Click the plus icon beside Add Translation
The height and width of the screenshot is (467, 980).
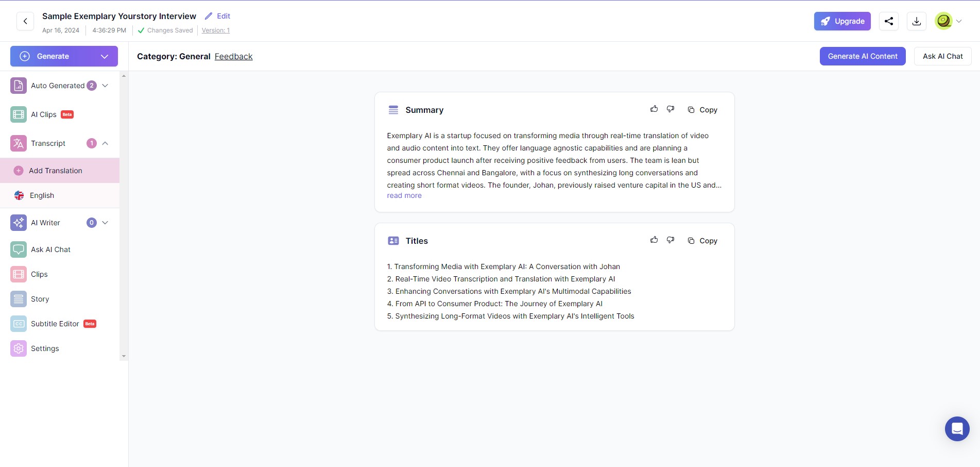click(19, 171)
